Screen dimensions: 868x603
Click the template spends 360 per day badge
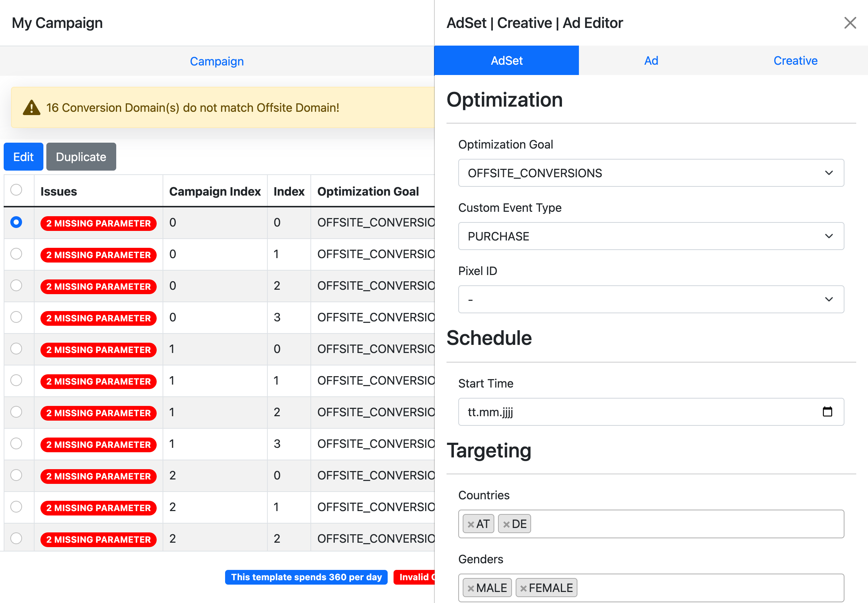coord(306,577)
